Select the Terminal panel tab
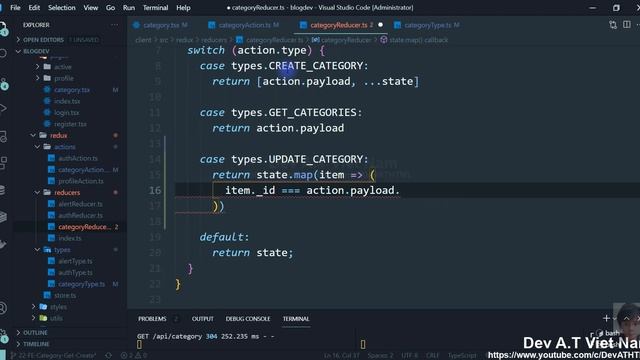The height and width of the screenshot is (360, 640). pyautogui.click(x=296, y=319)
